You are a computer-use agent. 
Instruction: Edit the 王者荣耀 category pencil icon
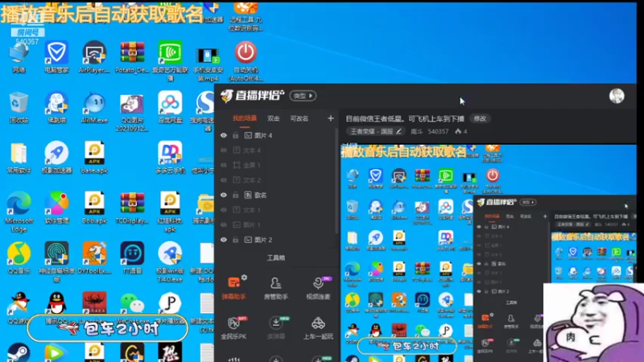[x=398, y=131]
